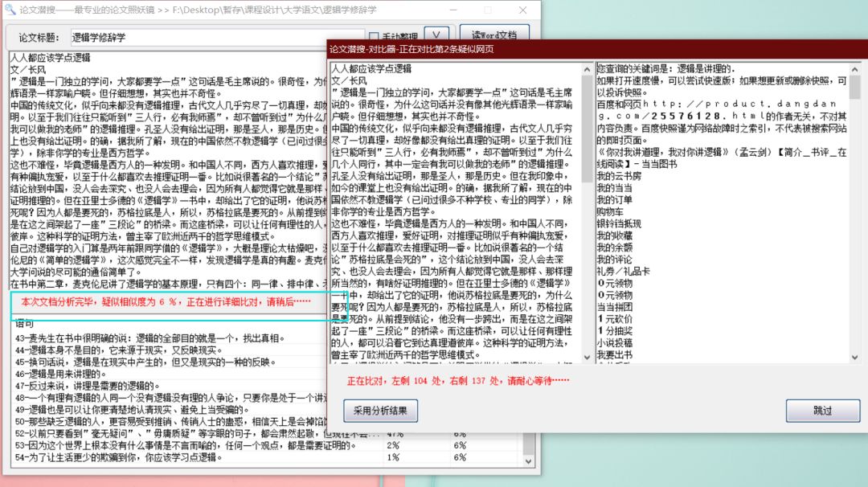Viewport: 868px width, 487px height.
Task: Click the 跳过 button to skip comparison
Action: click(822, 411)
